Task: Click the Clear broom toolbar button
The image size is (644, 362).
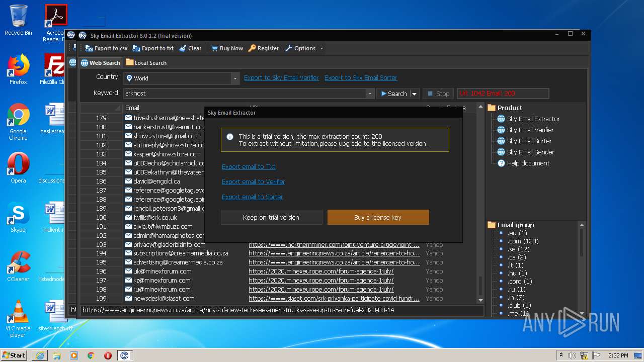Action: [190, 48]
